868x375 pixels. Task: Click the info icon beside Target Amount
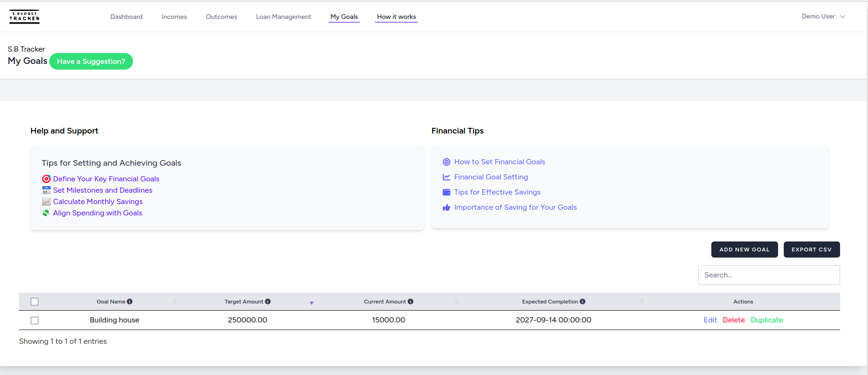(x=268, y=302)
